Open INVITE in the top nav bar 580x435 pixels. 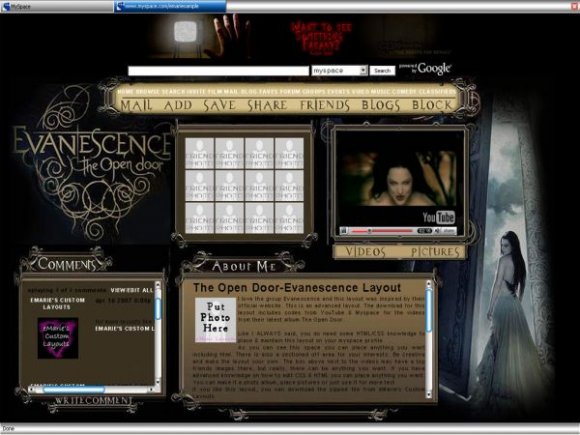196,91
